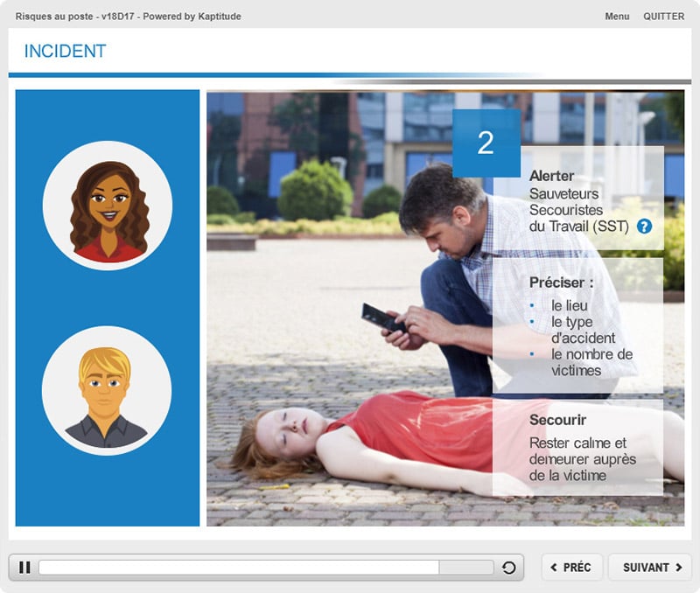
Task: Select the Préciser panel heading
Action: click(x=561, y=283)
